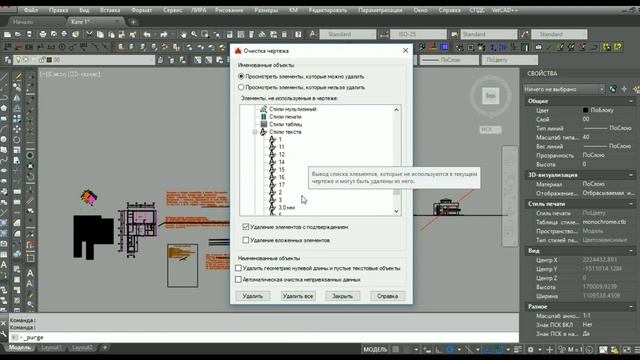Open the 'Файл' menu

click(x=31, y=10)
